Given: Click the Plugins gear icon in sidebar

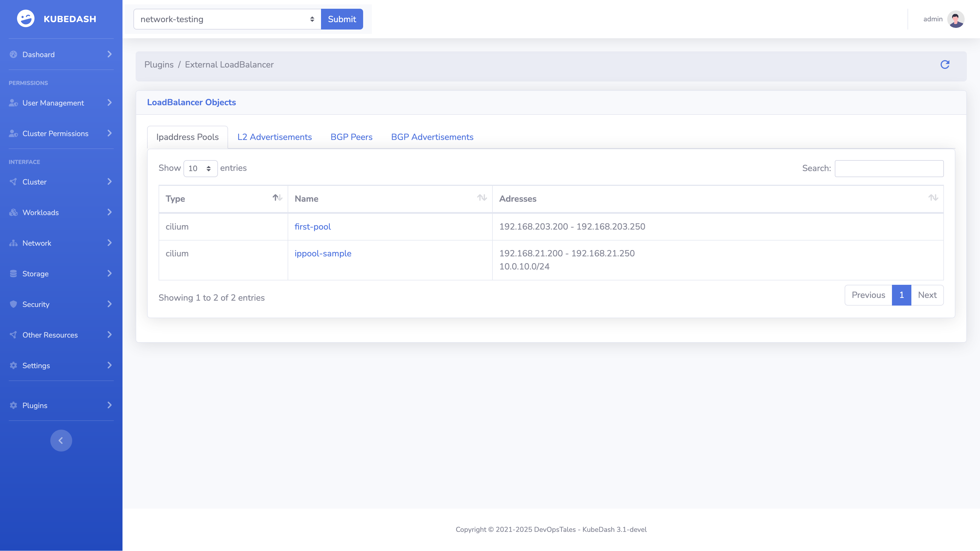Looking at the screenshot, I should [x=13, y=405].
